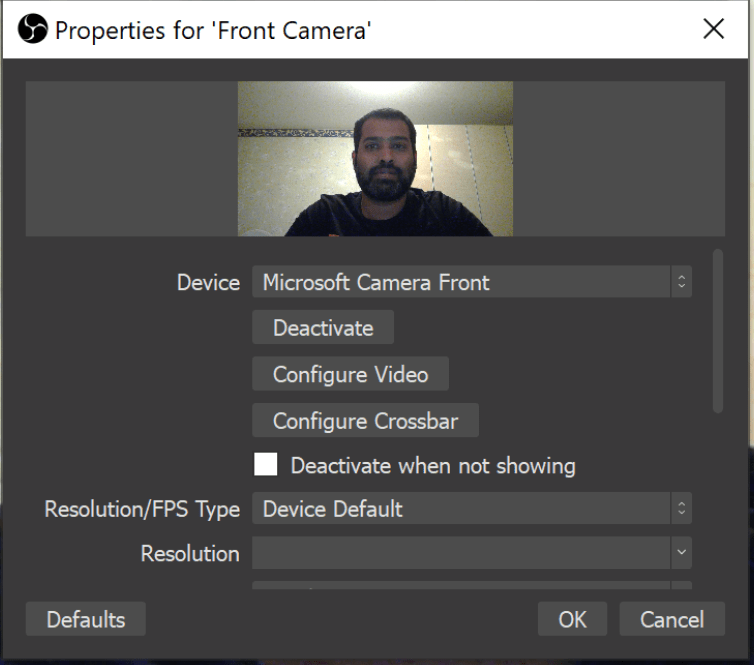Viewport: 754px width, 665px height.
Task: Click the empty Resolution combo box field
Action: coord(460,553)
